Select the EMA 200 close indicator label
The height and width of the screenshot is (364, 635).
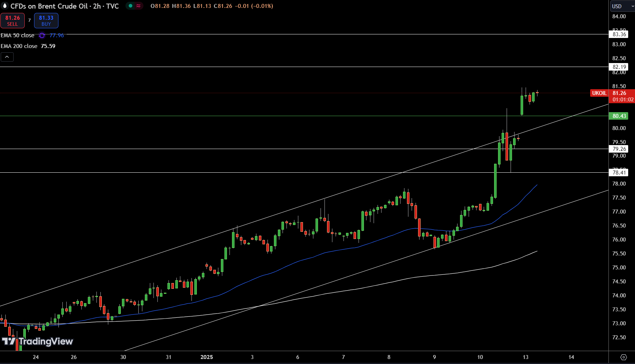[19, 46]
